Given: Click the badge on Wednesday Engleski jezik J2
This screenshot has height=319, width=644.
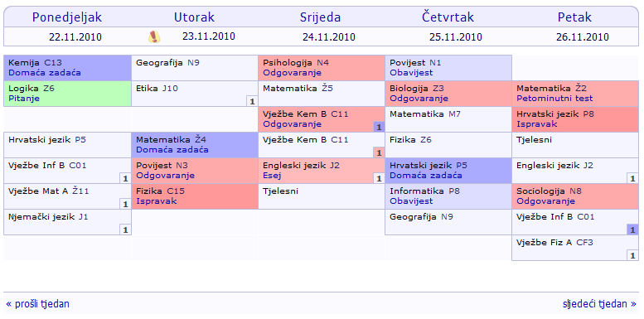Looking at the screenshot, I should click(379, 179).
